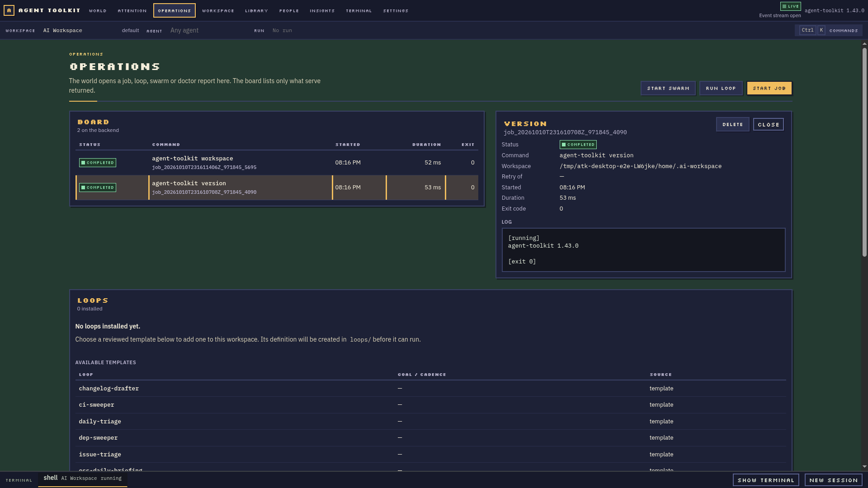The image size is (868, 488).
Task: Open the shell AI Workspace terminal session
Action: pyautogui.click(x=83, y=479)
